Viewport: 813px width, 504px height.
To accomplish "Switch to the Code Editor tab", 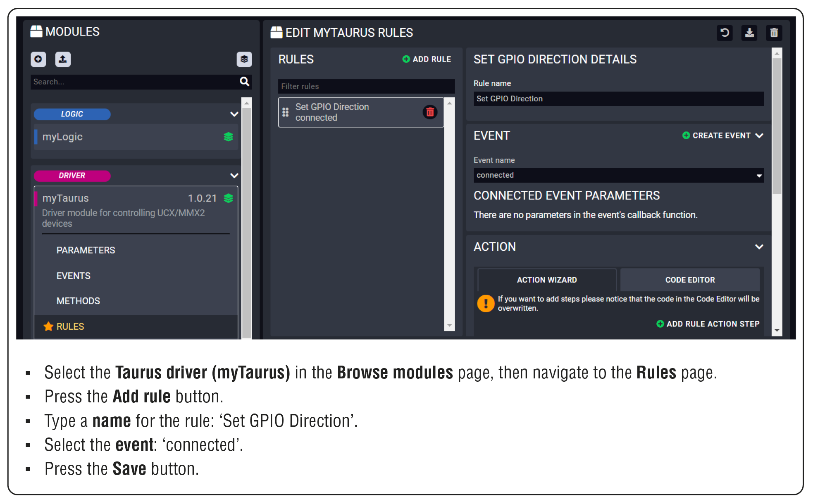I will pos(689,280).
